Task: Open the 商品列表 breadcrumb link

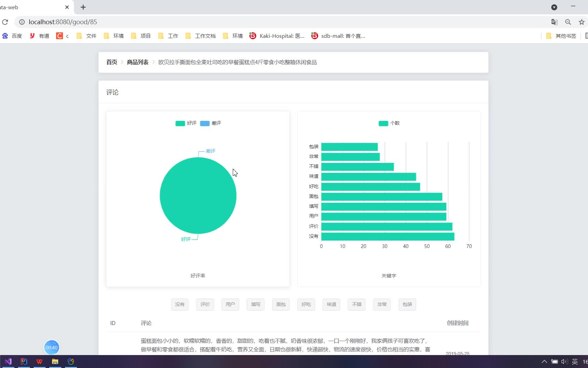Action: click(137, 62)
